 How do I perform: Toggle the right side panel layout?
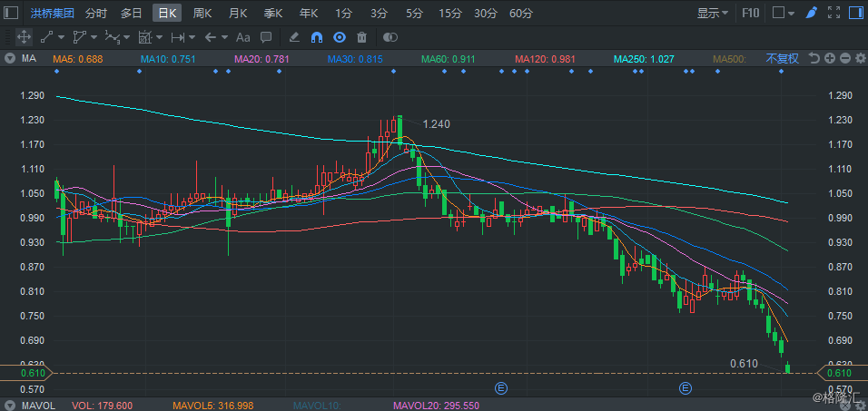point(856,13)
